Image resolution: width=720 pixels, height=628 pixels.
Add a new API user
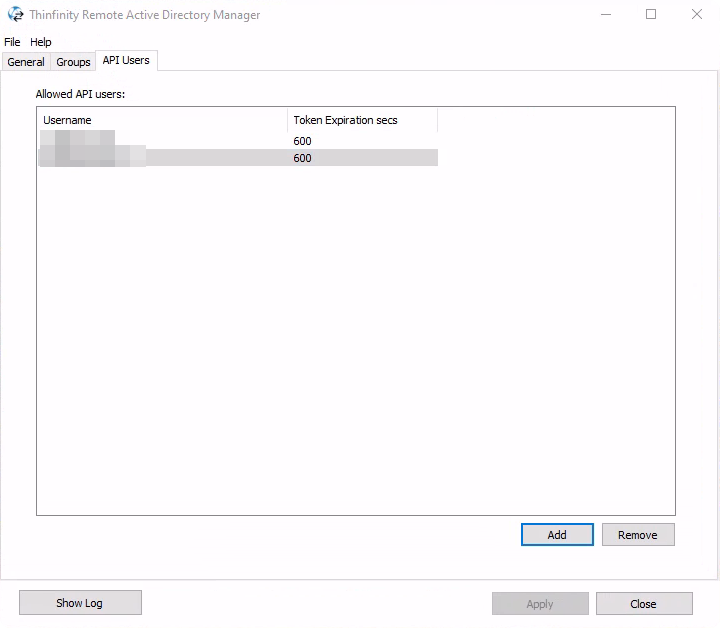click(557, 534)
